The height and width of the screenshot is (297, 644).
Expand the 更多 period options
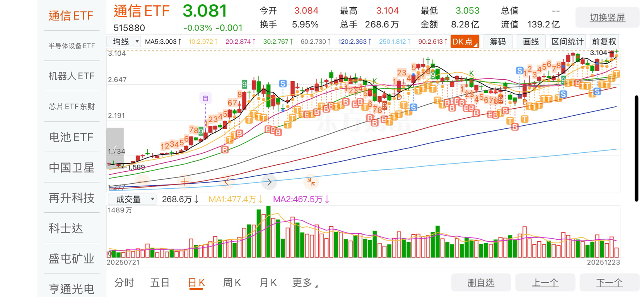tap(305, 283)
